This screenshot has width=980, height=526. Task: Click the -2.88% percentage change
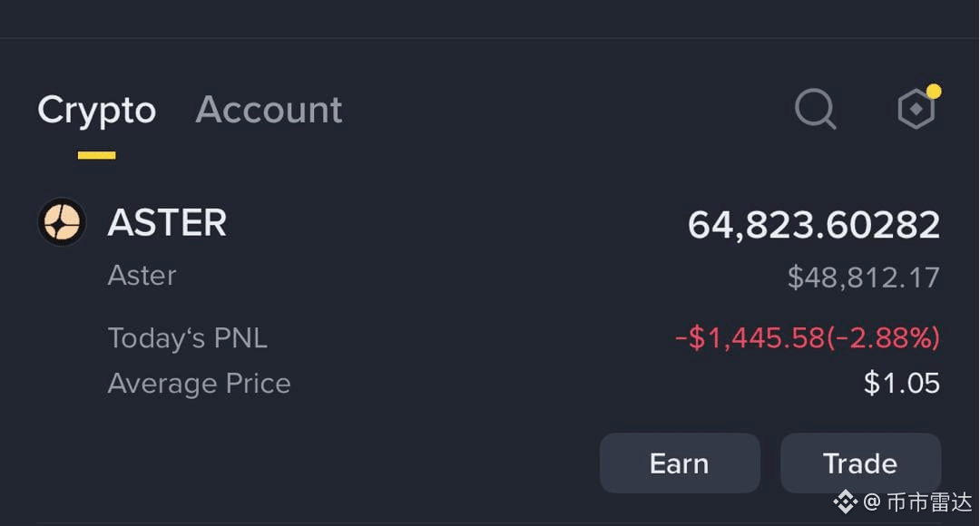883,338
